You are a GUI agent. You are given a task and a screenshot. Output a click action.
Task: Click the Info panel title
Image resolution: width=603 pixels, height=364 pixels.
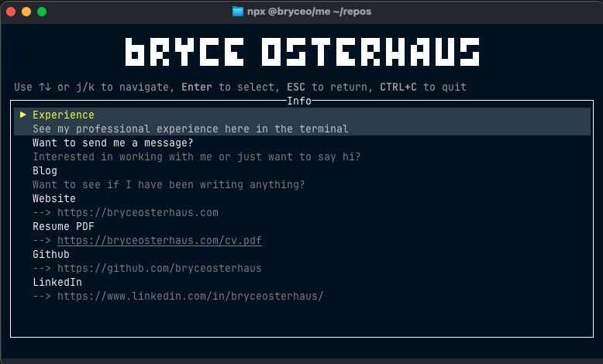click(299, 101)
